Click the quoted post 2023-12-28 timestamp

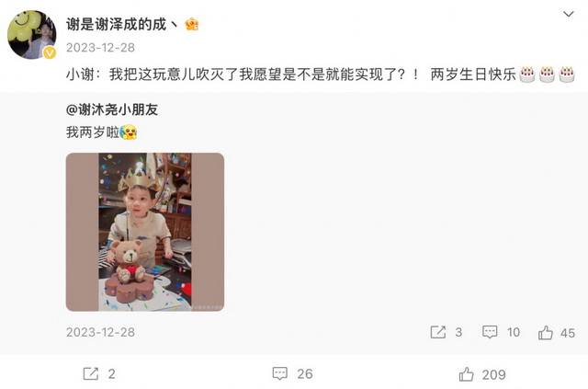100,332
